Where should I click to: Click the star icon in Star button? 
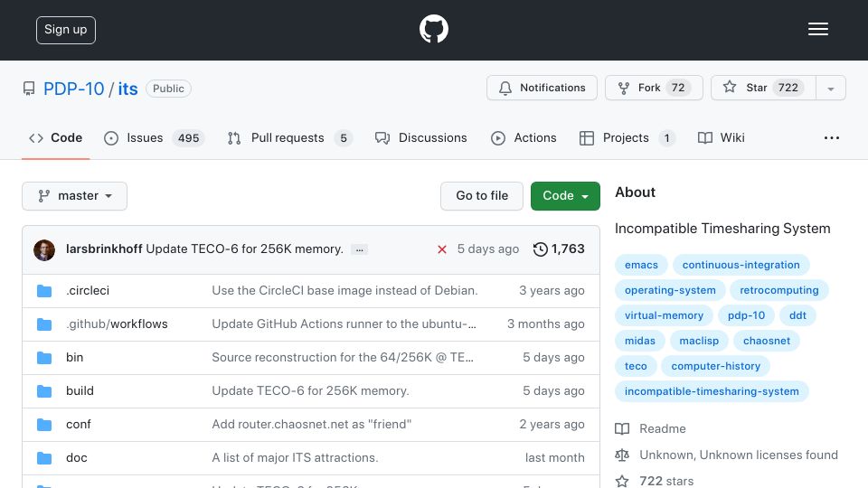tap(730, 87)
